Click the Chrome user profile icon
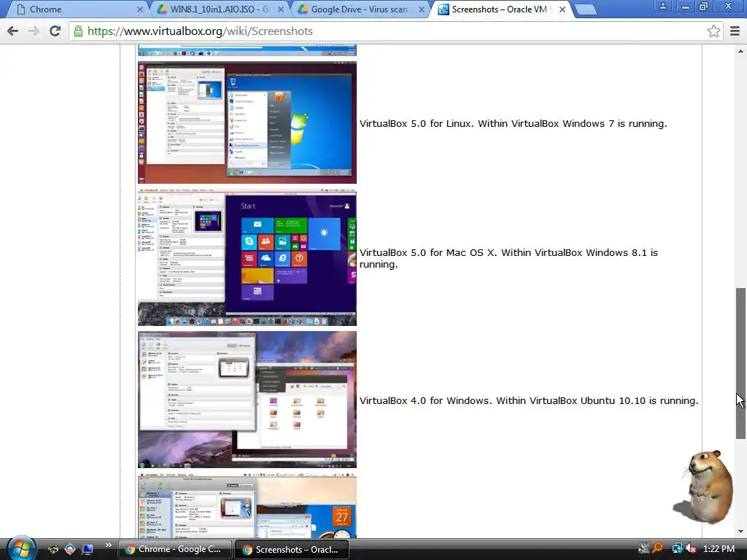Viewport: 747px width, 560px height. click(662, 6)
